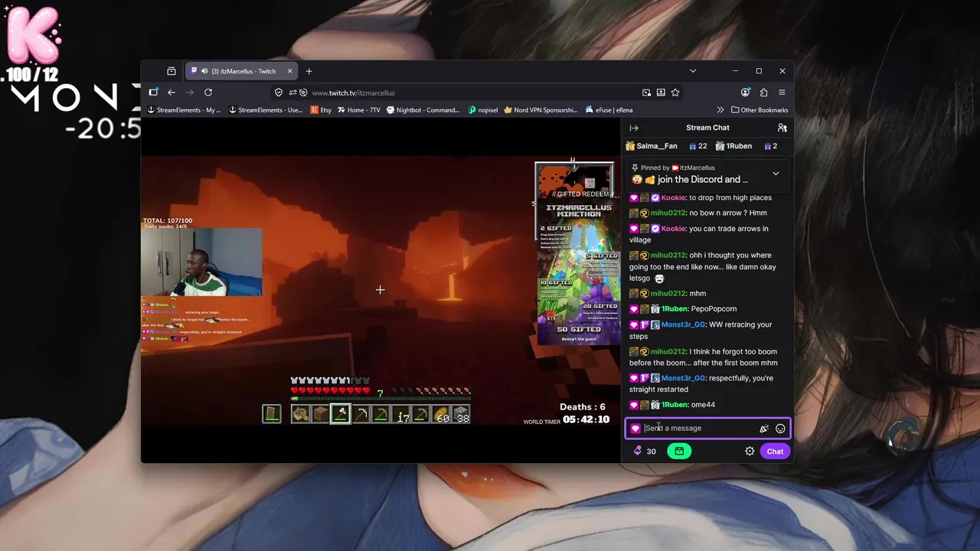Image resolution: width=980 pixels, height=551 pixels.
Task: Bookmark this page with star icon
Action: pos(675,93)
